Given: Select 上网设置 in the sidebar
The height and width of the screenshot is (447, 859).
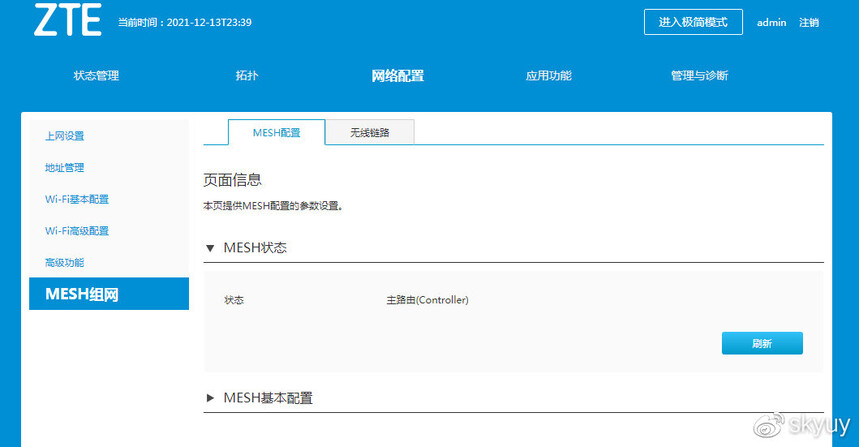Looking at the screenshot, I should point(65,136).
